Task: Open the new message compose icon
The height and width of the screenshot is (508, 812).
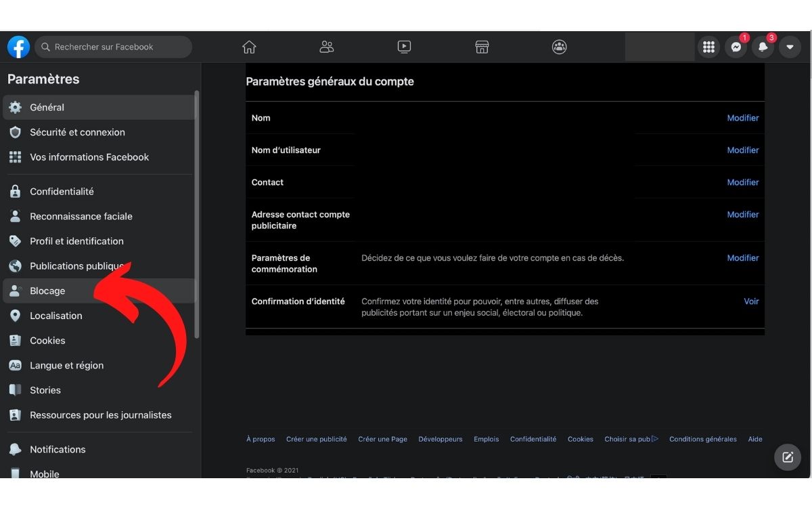Action: [787, 457]
